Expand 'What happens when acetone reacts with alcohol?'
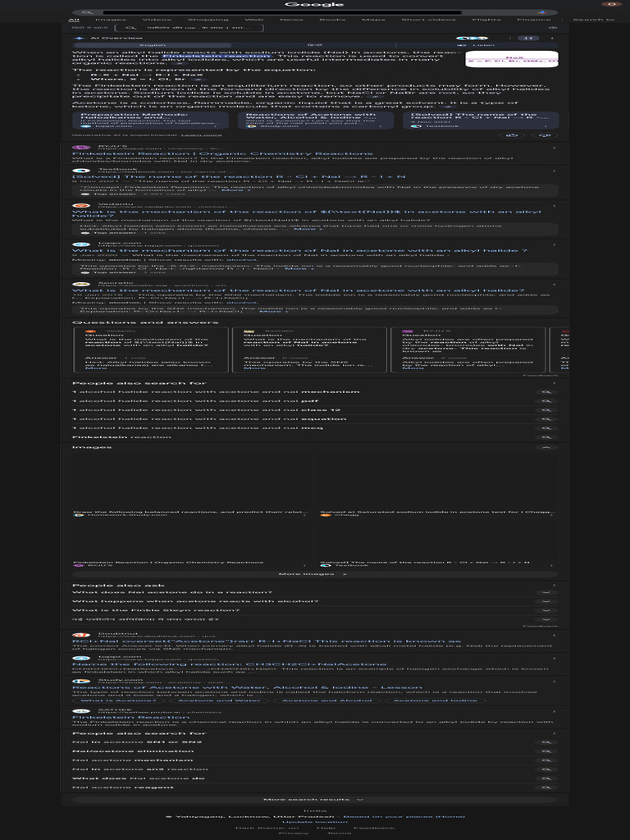Image resolution: width=630 pixels, height=840 pixels. tap(314, 601)
